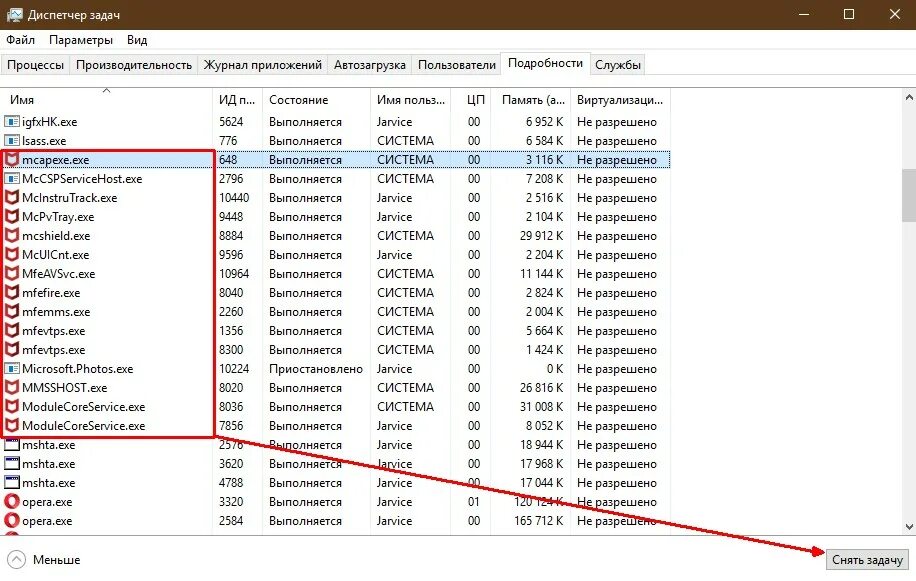Click the McCSPServiceHost.exe process icon
The height and width of the screenshot is (581, 916).
point(12,179)
